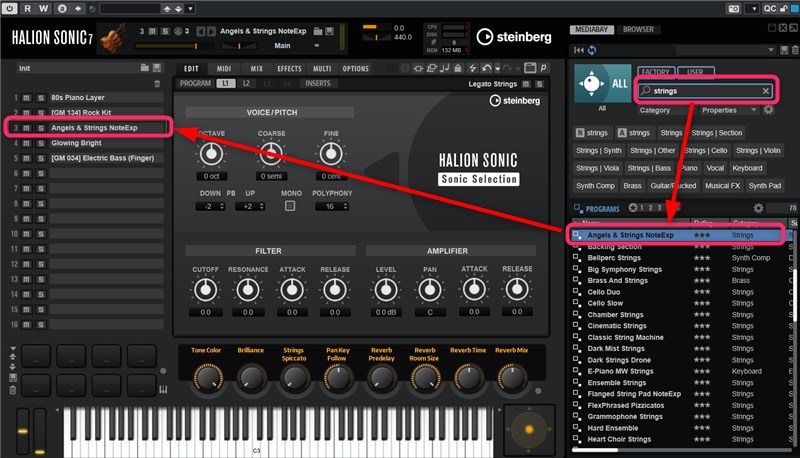Toggle mute M in program slot header
This screenshot has height=458, width=800.
[152, 31]
